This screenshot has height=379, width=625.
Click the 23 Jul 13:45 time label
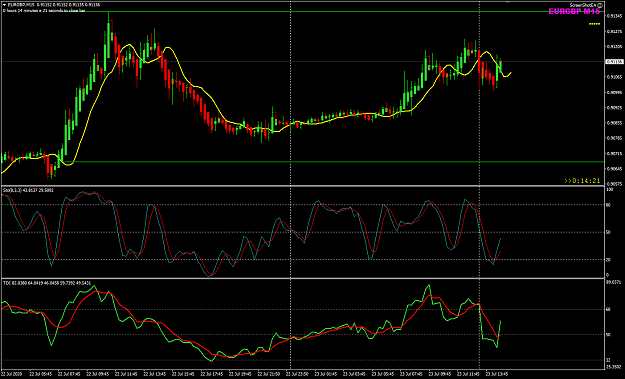coord(497,374)
